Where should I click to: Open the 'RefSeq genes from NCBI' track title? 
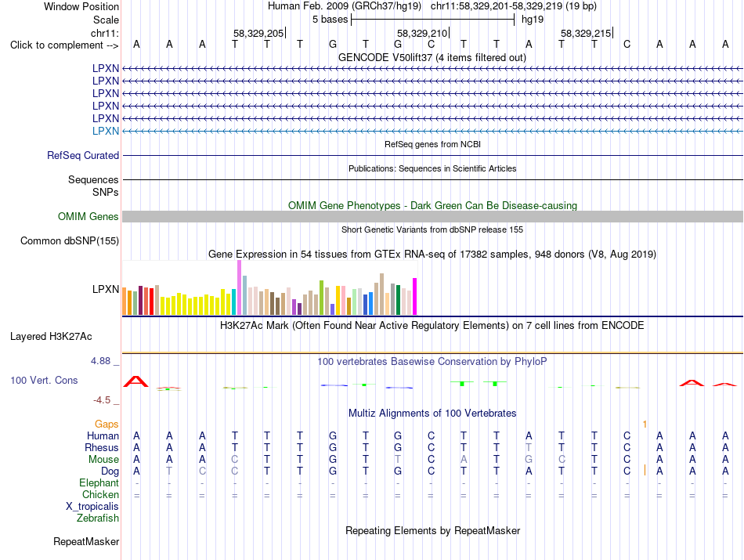pyautogui.click(x=432, y=144)
